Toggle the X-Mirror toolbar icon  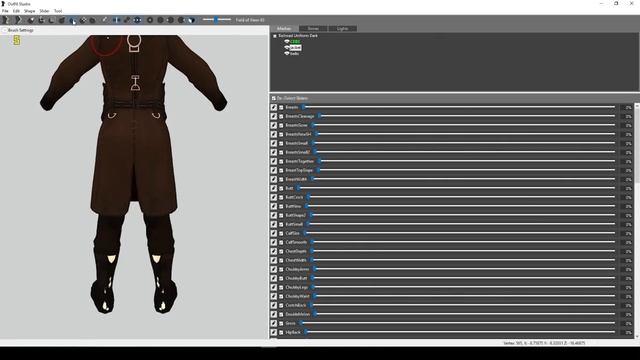click(x=116, y=20)
